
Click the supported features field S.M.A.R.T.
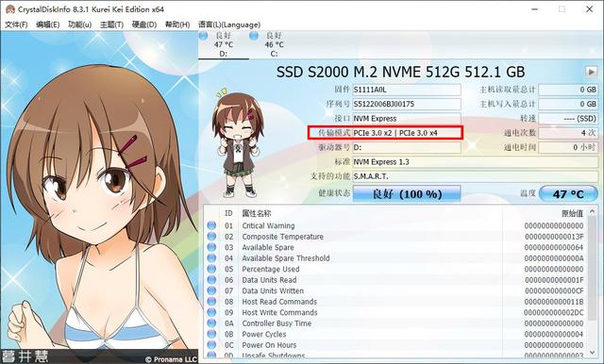[x=476, y=176]
